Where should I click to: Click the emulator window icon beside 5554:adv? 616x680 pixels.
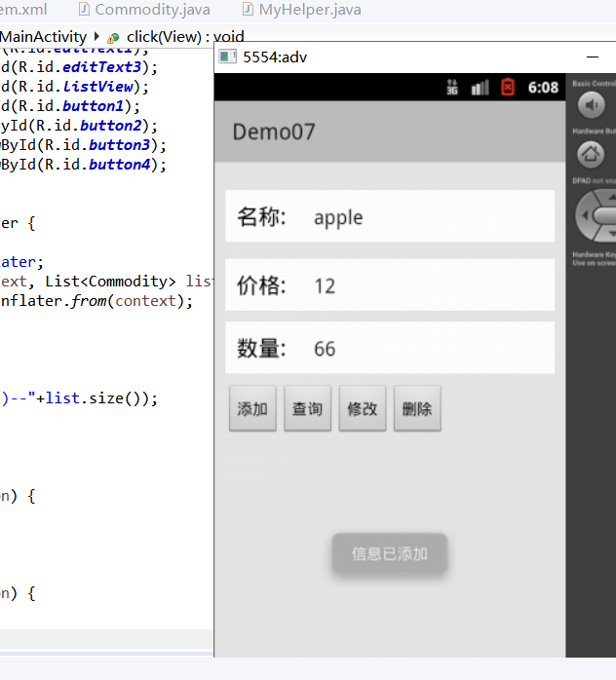pyautogui.click(x=227, y=57)
